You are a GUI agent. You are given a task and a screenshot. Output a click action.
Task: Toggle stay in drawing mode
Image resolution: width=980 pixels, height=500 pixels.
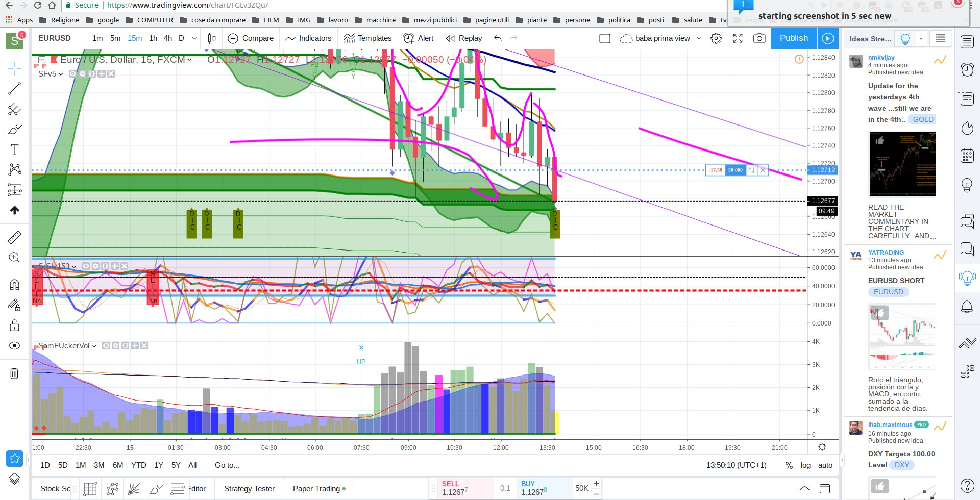(x=14, y=305)
